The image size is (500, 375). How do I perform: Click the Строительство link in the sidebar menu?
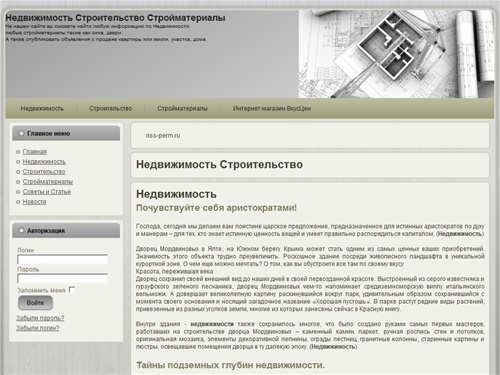tap(44, 172)
